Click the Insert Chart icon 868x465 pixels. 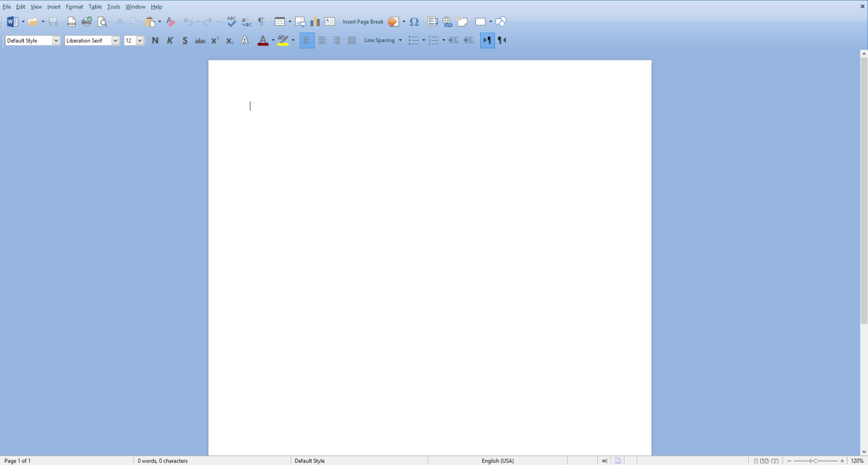coord(315,22)
